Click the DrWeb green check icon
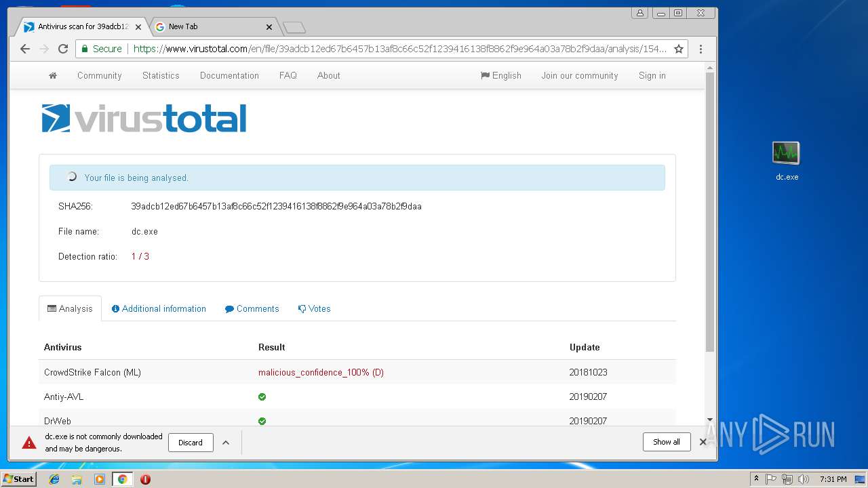 [x=262, y=421]
